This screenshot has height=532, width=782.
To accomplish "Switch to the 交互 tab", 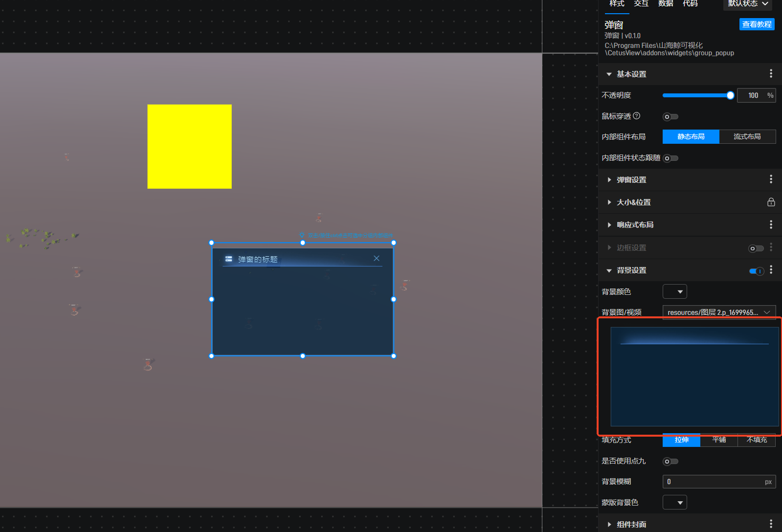I will 641,4.
